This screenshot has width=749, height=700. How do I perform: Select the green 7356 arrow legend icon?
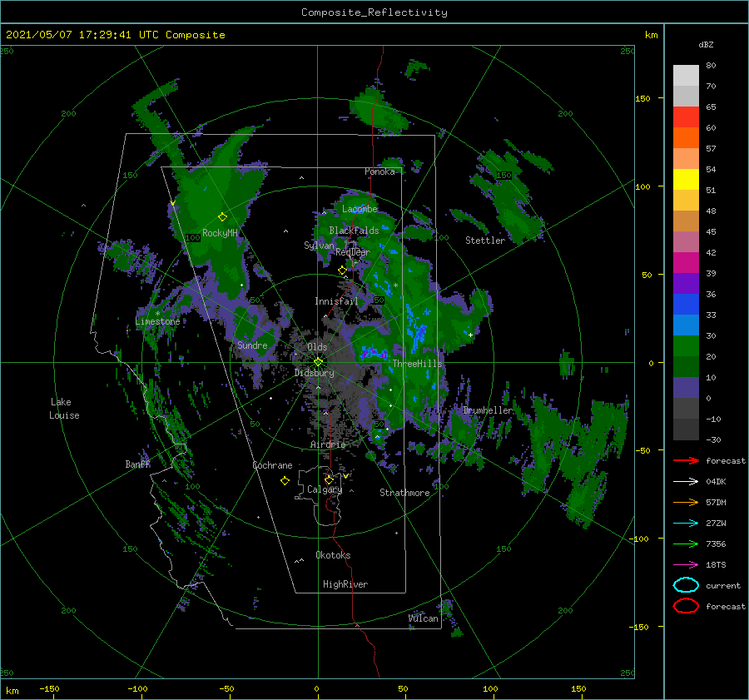click(686, 544)
